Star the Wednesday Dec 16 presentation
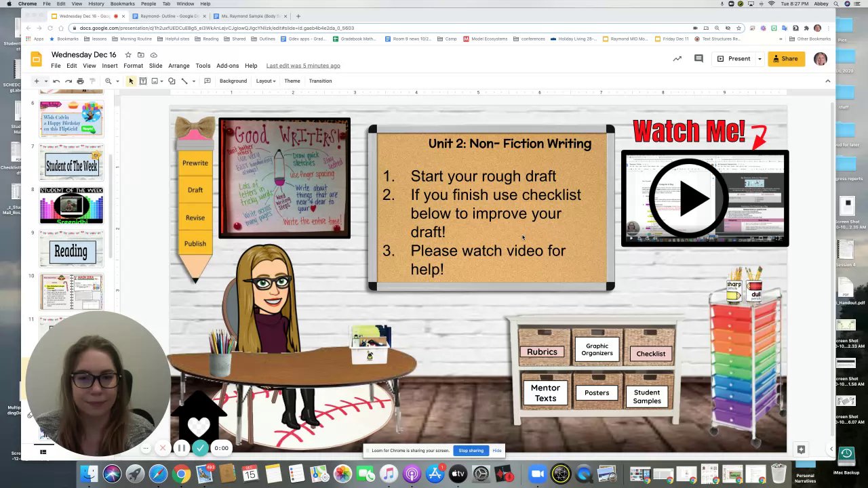The image size is (868, 488). pos(128,55)
